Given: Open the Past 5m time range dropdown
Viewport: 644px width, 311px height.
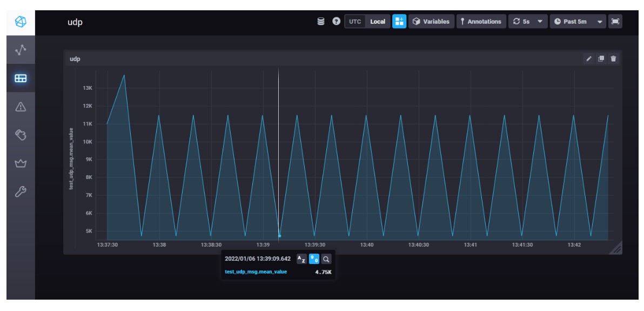Looking at the screenshot, I should (x=578, y=22).
